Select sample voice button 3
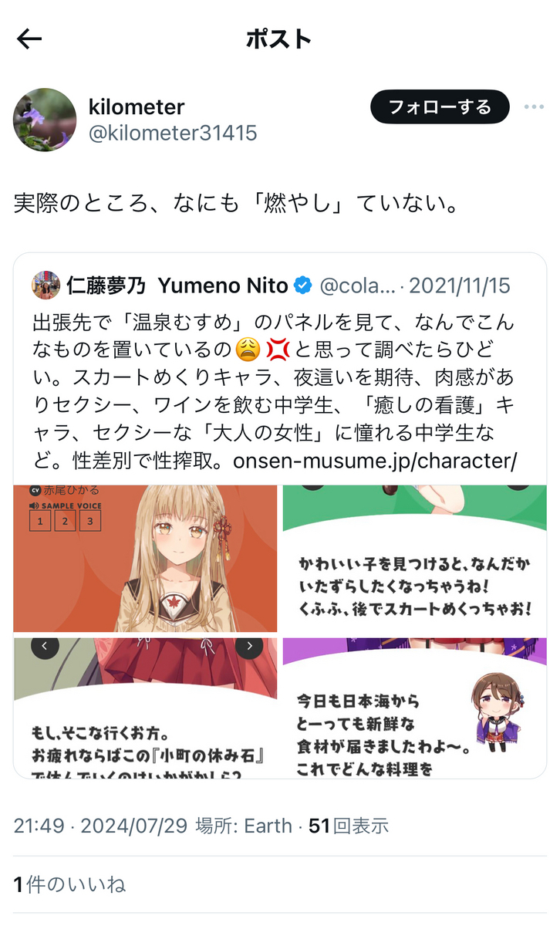This screenshot has width=560, height=926. click(91, 522)
